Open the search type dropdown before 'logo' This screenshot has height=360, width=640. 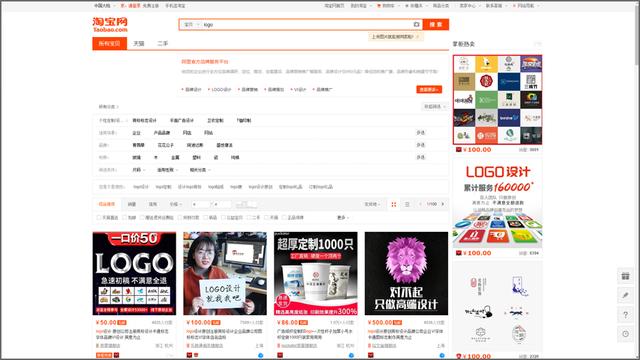[191, 24]
